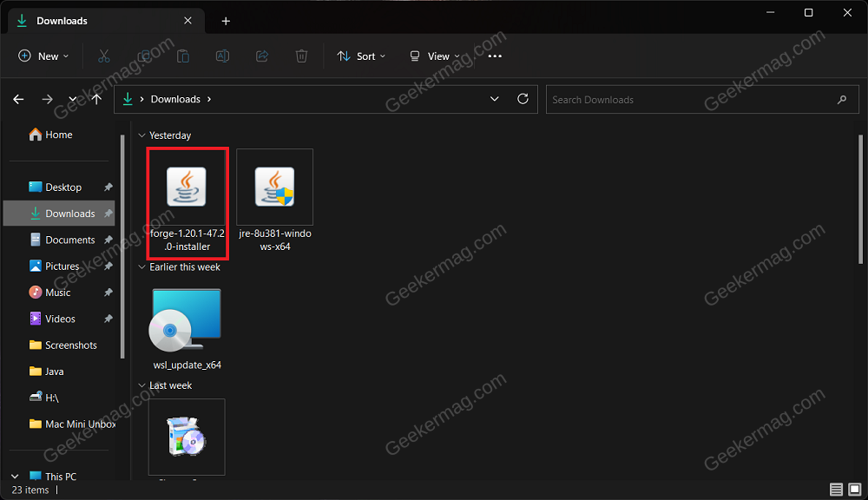The image size is (868, 500).
Task: Click the Copy icon in toolbar
Action: click(144, 56)
